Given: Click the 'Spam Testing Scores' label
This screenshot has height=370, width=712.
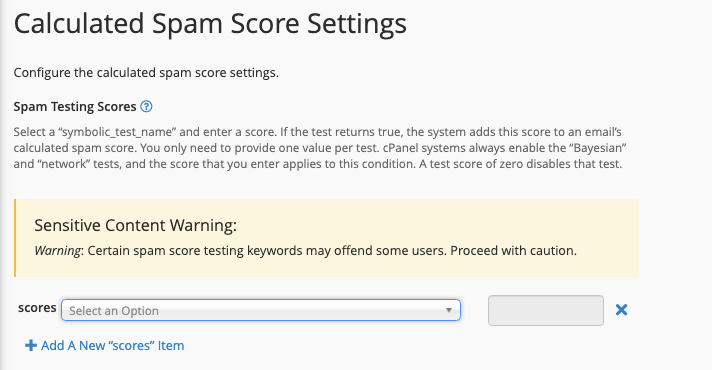Looking at the screenshot, I should pos(75,107).
